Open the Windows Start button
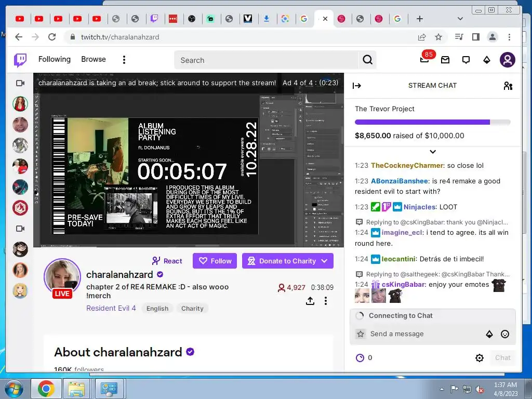Screen dimensions: 532x399 pyautogui.click(x=13, y=389)
